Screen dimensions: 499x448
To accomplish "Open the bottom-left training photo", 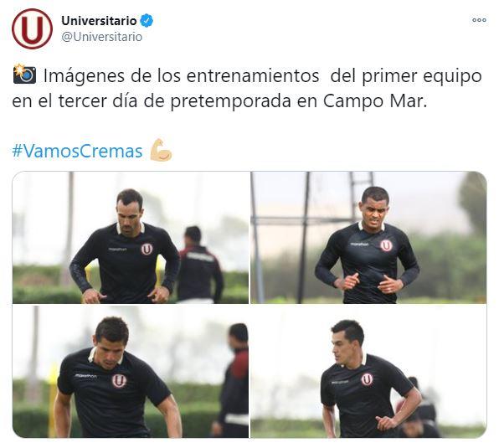I will (131, 371).
